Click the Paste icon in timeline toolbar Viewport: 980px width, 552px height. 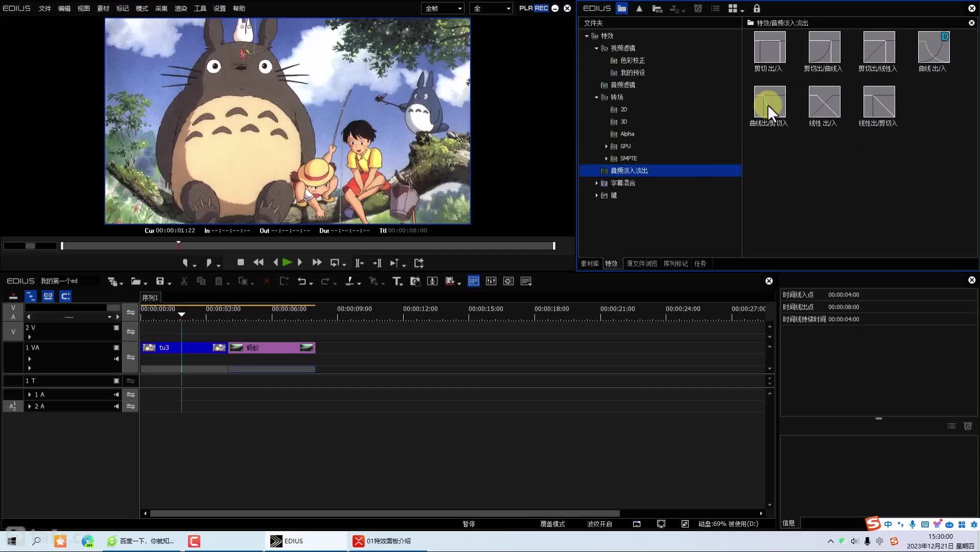[x=219, y=281]
